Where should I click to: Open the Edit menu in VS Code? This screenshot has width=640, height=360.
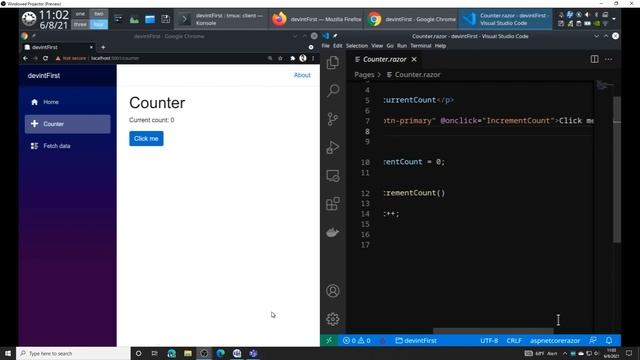pos(338,46)
